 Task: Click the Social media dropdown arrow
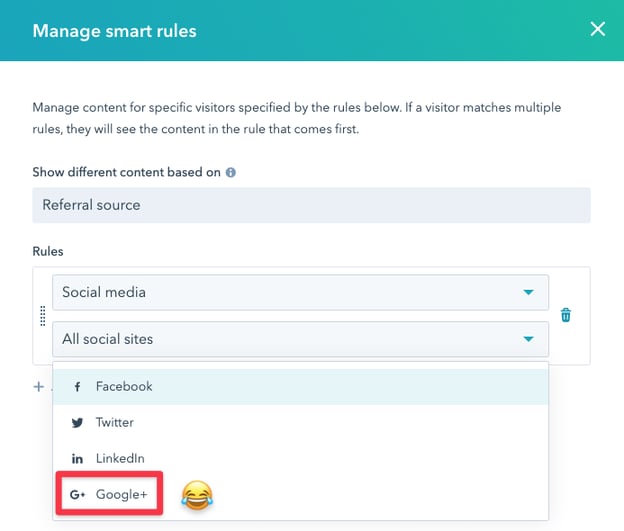[528, 293]
